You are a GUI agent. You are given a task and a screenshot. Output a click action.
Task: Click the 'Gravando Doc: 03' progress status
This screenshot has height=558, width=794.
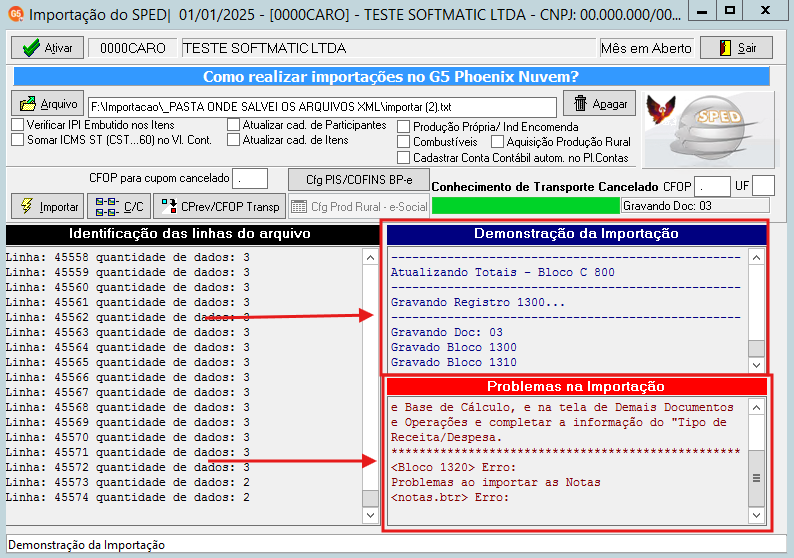695,206
